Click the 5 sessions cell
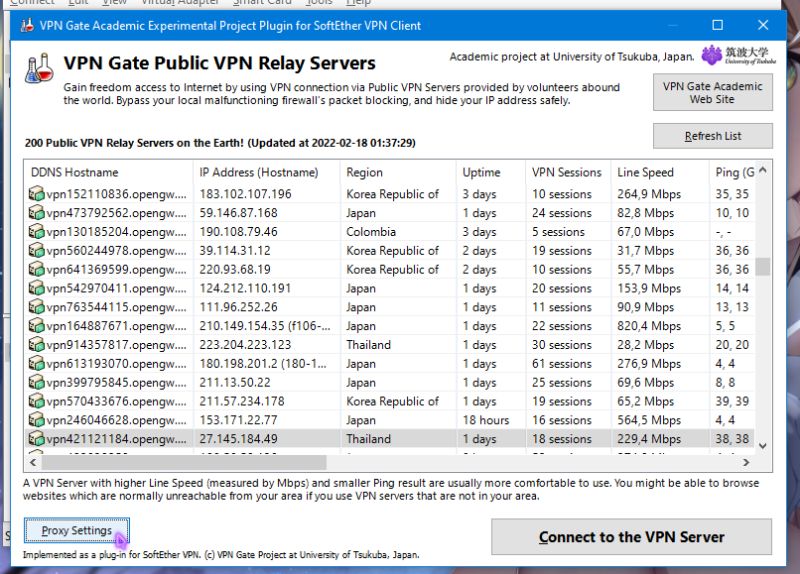Viewport: 800px width, 574px height. point(558,232)
